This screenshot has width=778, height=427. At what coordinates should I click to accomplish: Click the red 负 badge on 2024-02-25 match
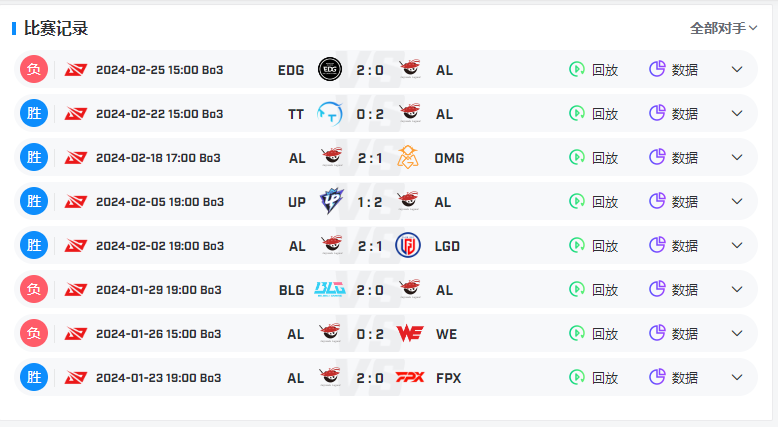[x=34, y=69]
